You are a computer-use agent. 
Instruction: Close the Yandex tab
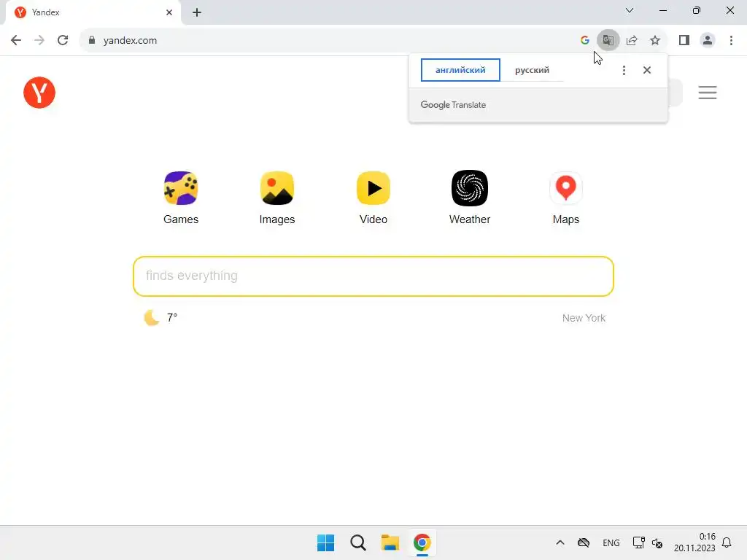169,12
